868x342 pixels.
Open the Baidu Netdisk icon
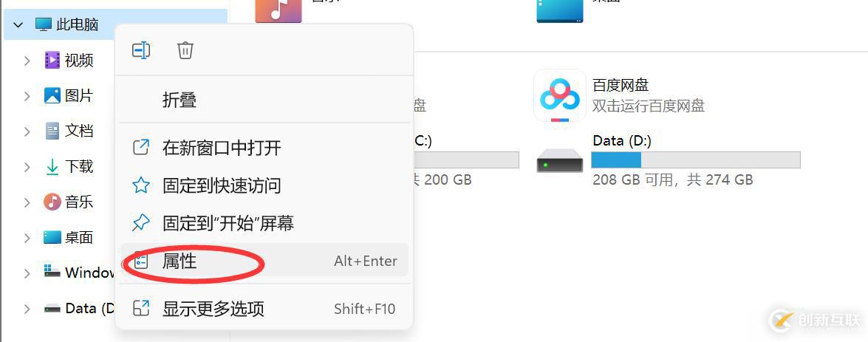559,95
